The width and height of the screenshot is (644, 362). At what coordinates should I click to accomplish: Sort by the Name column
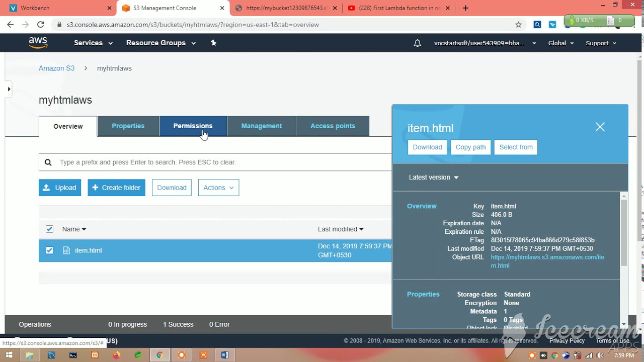[74, 229]
